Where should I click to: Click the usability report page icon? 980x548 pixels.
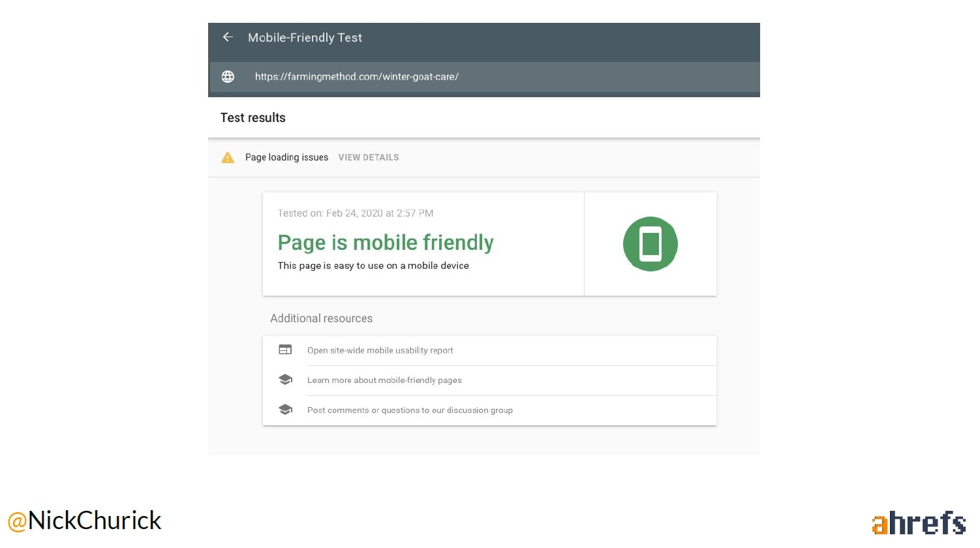[x=285, y=350]
